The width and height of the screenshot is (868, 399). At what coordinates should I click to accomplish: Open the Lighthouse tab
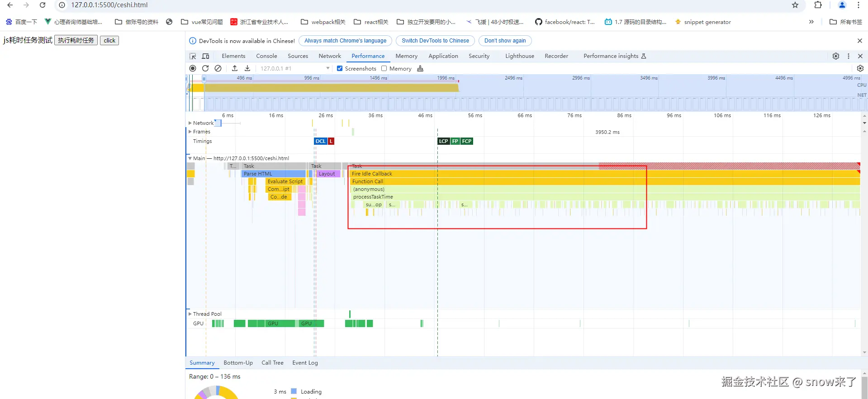tap(520, 56)
